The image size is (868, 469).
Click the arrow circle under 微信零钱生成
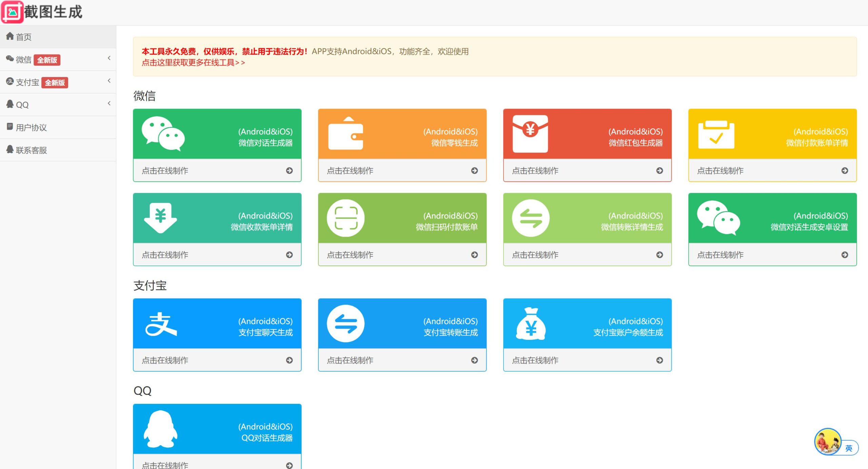(474, 171)
